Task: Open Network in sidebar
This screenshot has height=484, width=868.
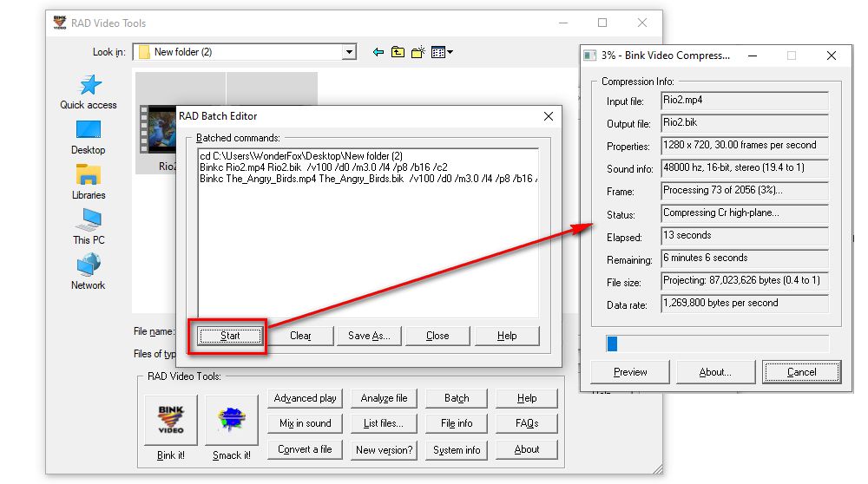Action: (x=89, y=272)
